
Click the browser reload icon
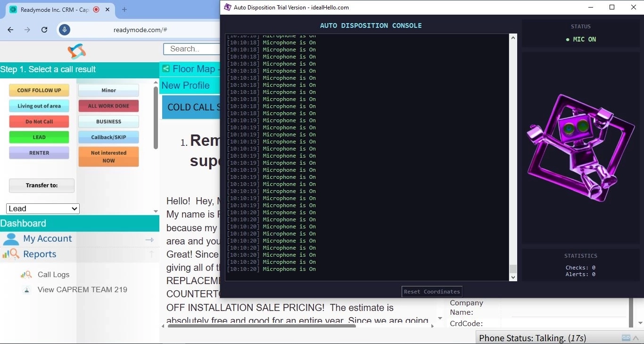point(44,30)
